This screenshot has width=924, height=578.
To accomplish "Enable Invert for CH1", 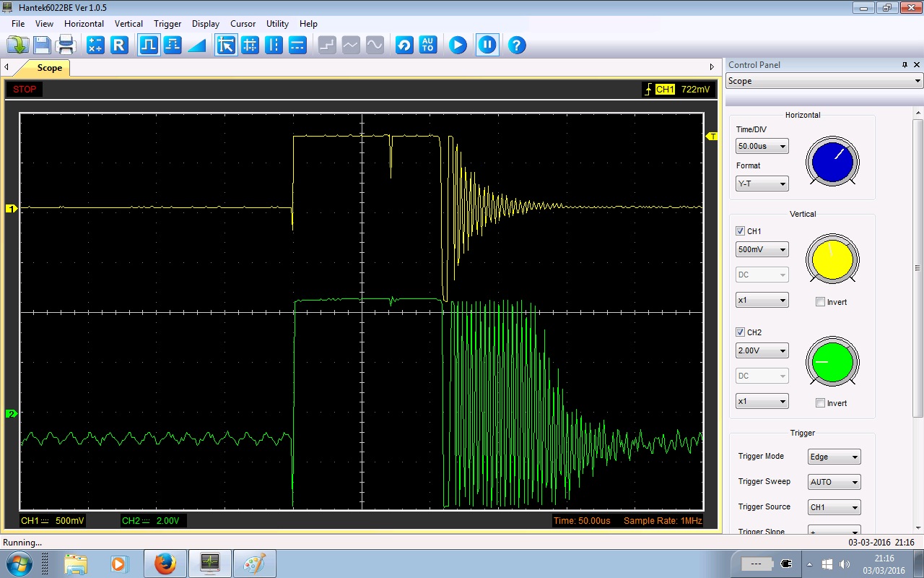I will [x=820, y=302].
